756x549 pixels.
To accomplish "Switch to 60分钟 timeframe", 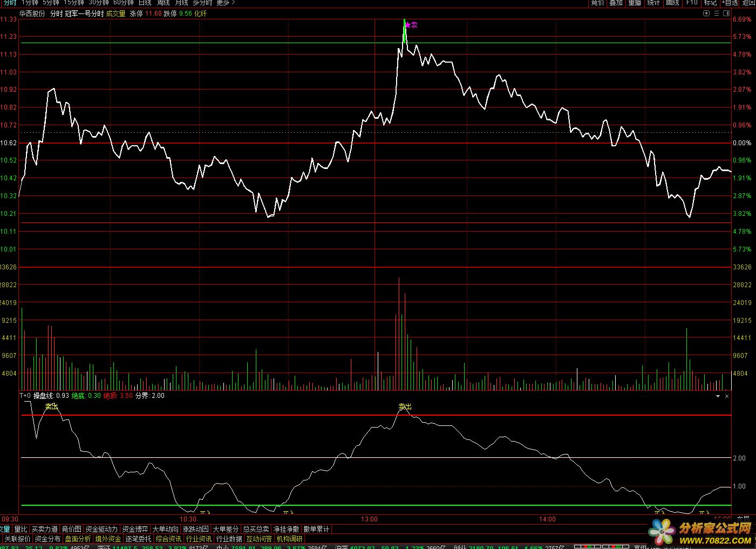I will pyautogui.click(x=123, y=3).
